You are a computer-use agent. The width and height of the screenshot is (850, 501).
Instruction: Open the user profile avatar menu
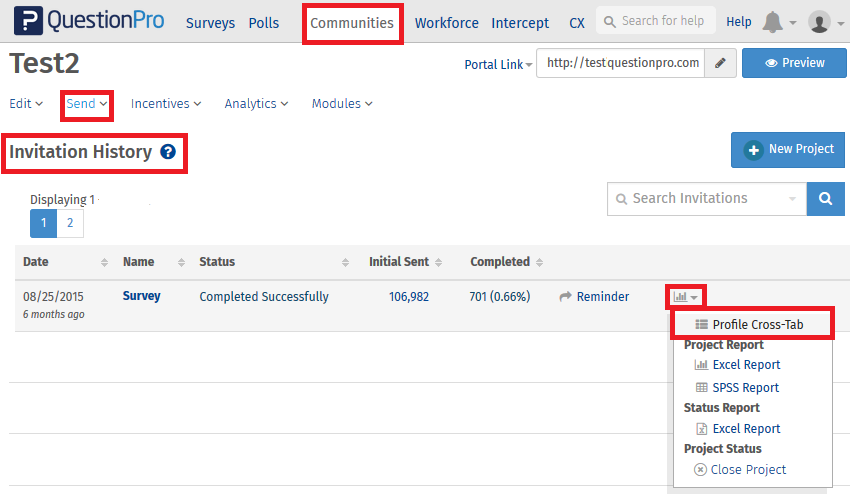(819, 22)
